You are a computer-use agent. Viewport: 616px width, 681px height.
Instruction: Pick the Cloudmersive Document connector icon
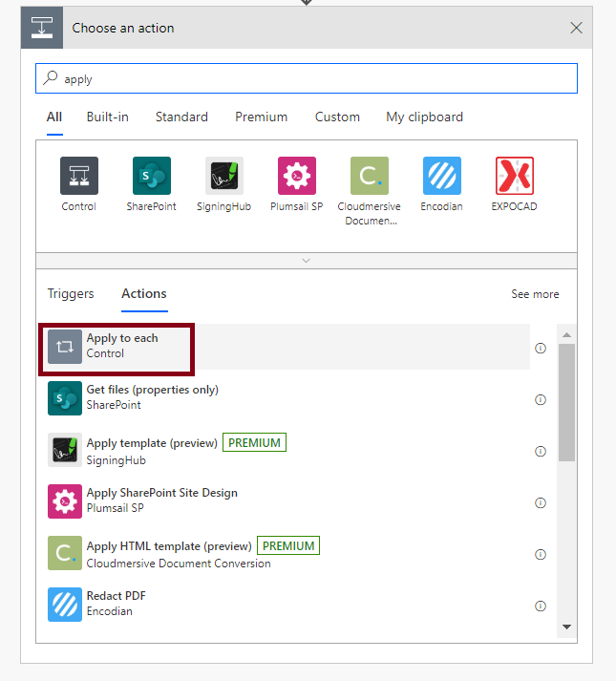(370, 176)
